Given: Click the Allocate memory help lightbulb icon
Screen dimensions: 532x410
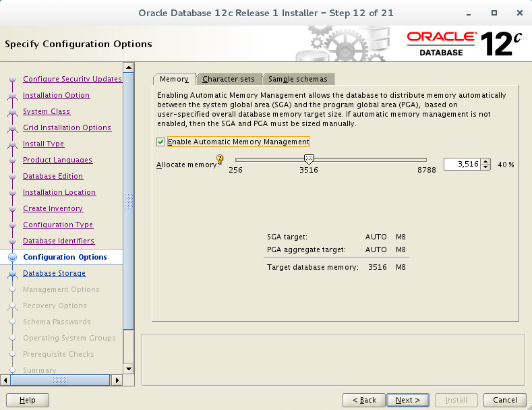Looking at the screenshot, I should pos(220,159).
